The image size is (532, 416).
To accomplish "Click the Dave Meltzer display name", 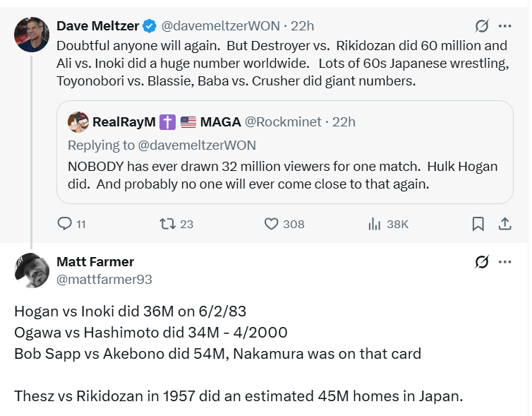I will [x=97, y=26].
